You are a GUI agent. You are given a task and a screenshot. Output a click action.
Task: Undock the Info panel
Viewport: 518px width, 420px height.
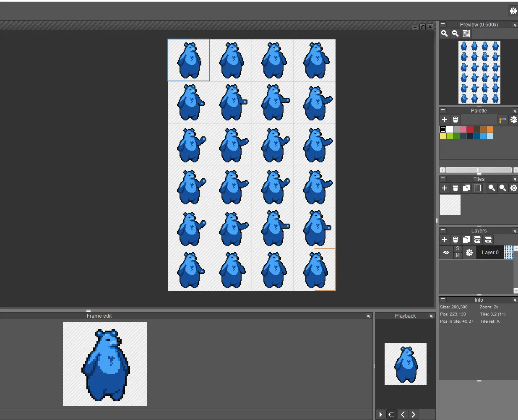[515, 300]
